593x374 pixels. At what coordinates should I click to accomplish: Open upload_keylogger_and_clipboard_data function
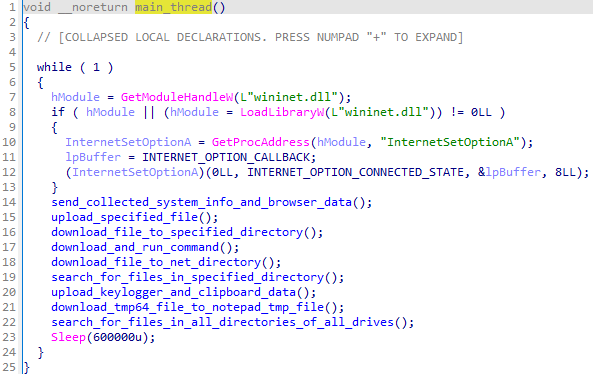tap(174, 292)
